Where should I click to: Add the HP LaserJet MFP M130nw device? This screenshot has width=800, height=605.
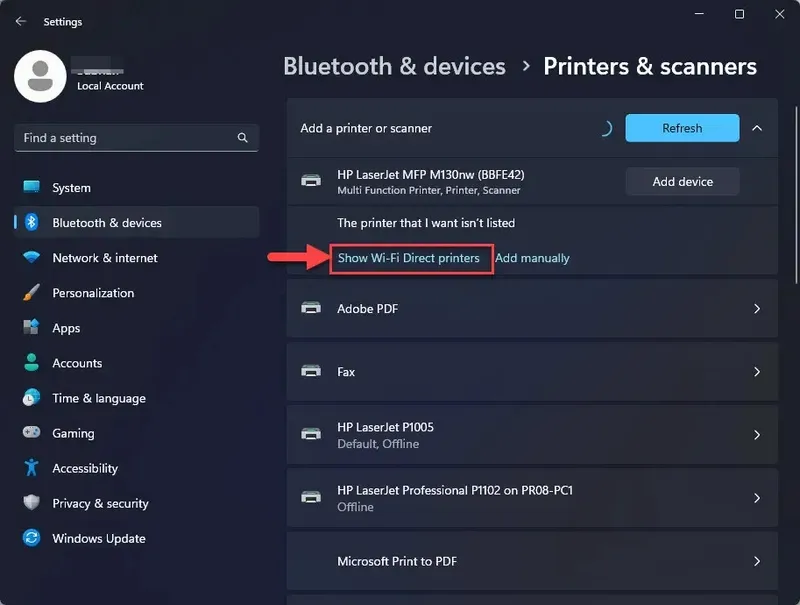(682, 181)
